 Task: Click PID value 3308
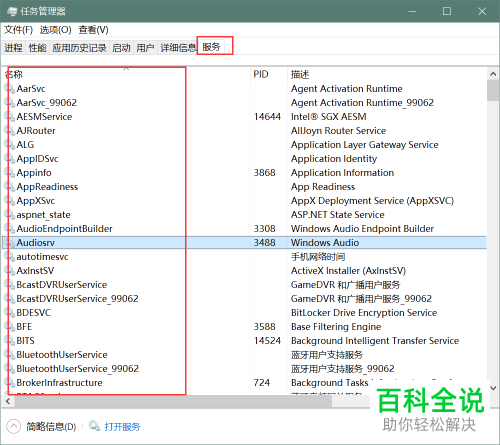pyautogui.click(x=264, y=229)
